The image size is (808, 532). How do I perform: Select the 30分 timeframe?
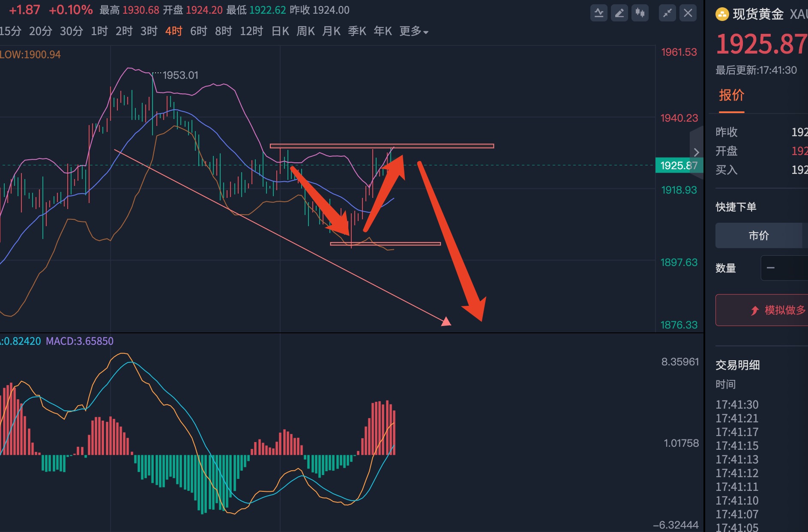point(71,31)
